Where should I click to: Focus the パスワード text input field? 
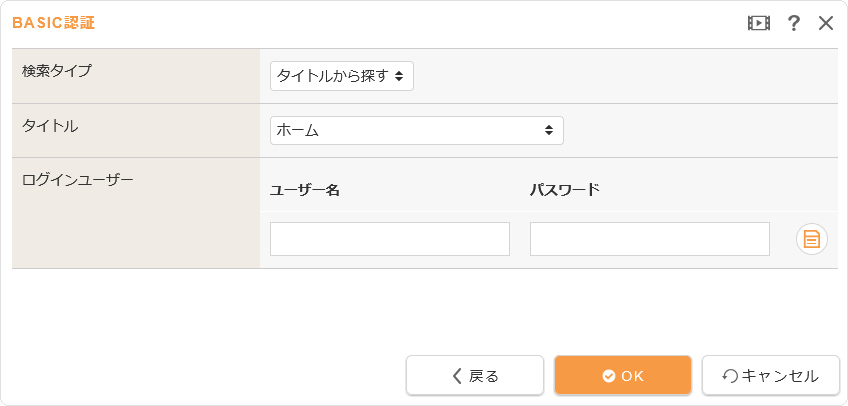650,239
